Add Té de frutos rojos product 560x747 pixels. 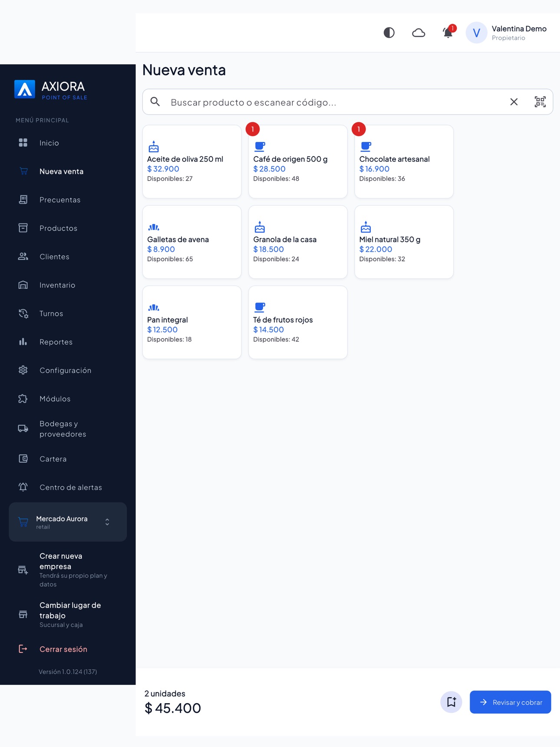click(x=298, y=322)
